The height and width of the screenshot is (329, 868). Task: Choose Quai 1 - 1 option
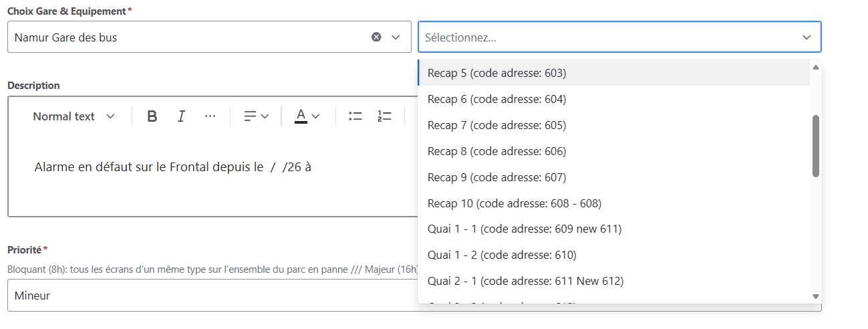pyautogui.click(x=614, y=229)
